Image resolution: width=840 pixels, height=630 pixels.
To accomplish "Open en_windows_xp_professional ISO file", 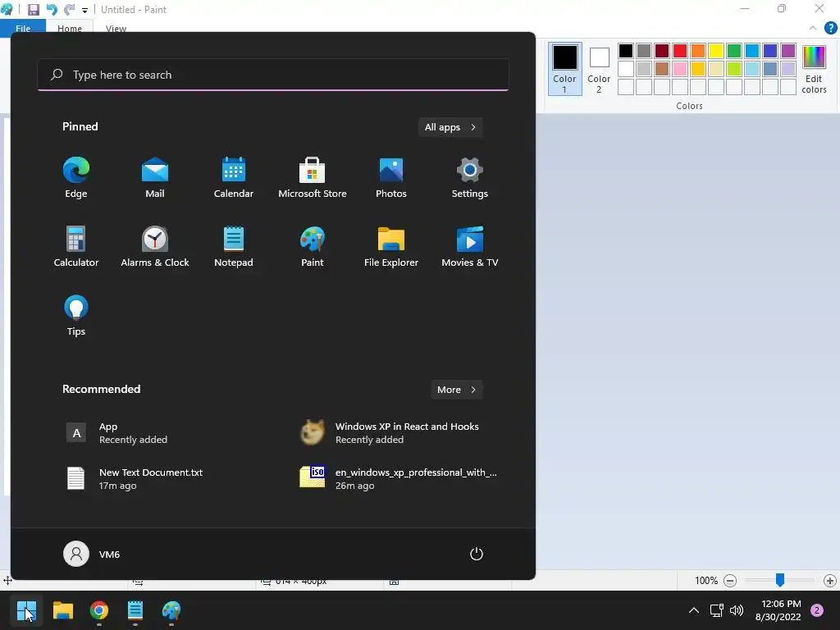I will pos(399,478).
